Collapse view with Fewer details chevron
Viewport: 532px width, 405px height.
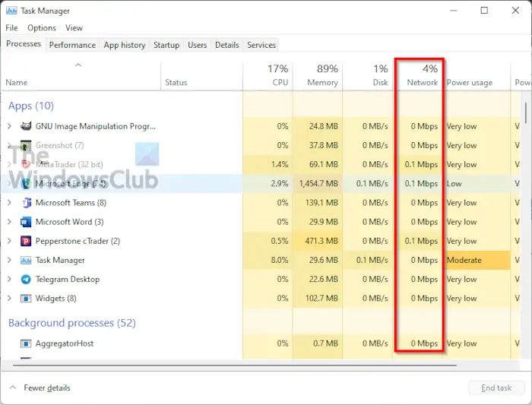tap(13, 388)
